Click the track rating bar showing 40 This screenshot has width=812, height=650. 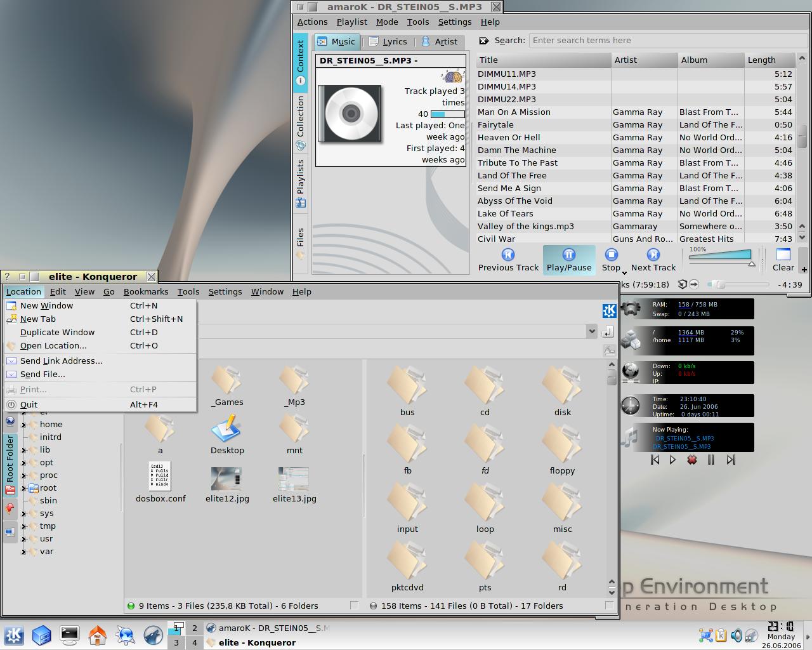[x=447, y=114]
